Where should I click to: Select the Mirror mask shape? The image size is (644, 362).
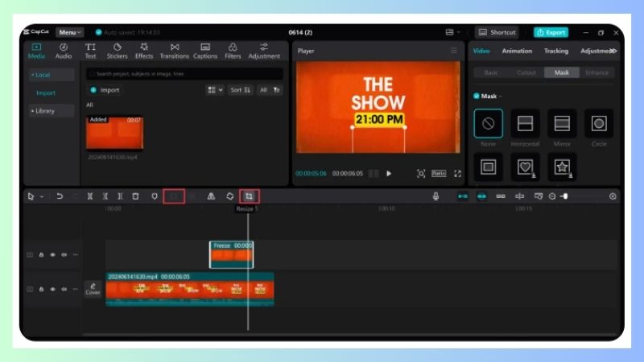(x=562, y=124)
